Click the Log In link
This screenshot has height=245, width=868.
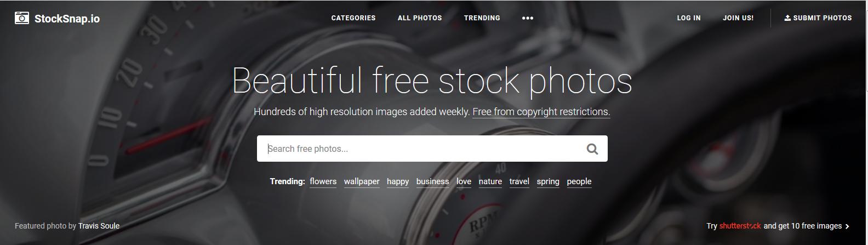coord(689,18)
